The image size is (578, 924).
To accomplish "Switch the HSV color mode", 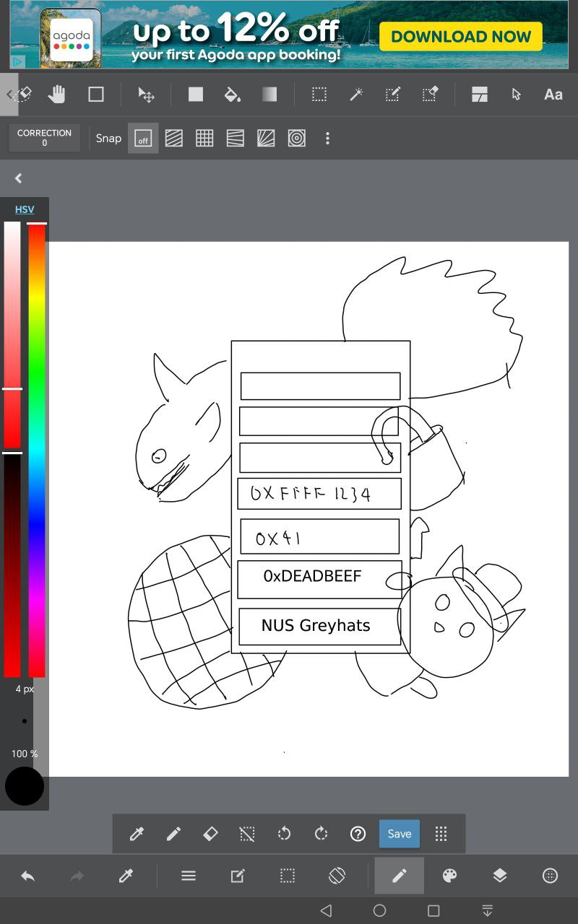I will [x=25, y=209].
